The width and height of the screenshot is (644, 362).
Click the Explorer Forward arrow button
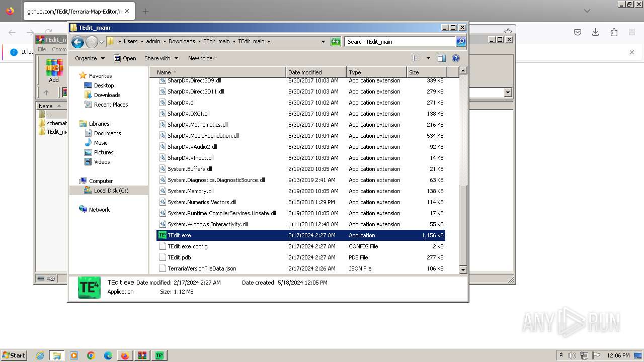click(x=92, y=42)
